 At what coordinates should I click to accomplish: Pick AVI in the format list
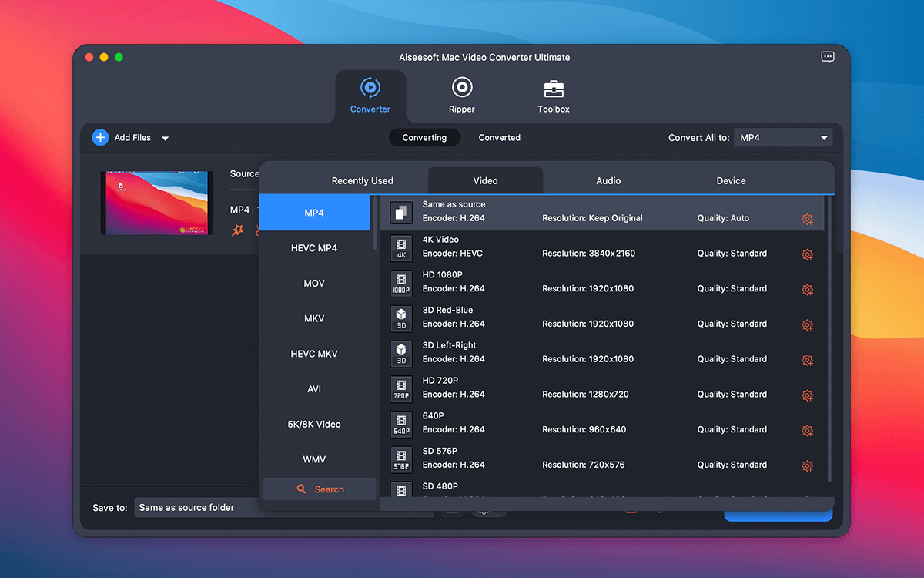tap(314, 389)
